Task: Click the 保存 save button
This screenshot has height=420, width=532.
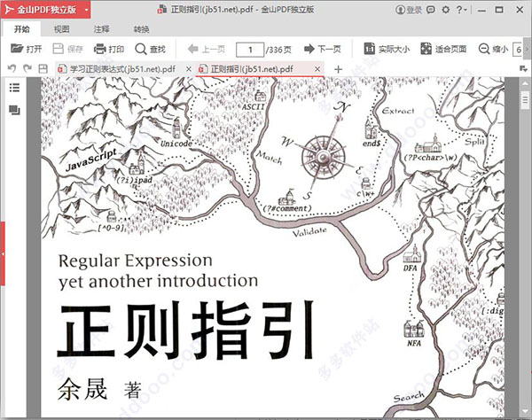Action: click(x=68, y=49)
